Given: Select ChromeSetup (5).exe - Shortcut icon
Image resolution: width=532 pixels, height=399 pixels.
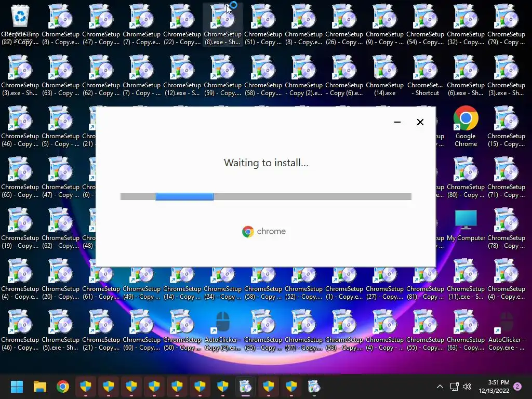Looking at the screenshot, I should pyautogui.click(x=60, y=330).
